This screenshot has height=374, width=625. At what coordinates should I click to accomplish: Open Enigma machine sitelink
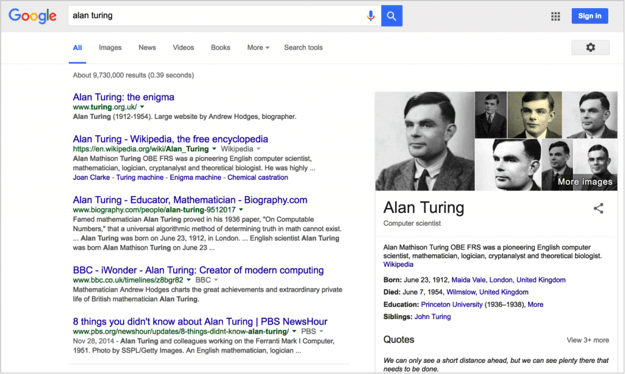click(x=195, y=177)
